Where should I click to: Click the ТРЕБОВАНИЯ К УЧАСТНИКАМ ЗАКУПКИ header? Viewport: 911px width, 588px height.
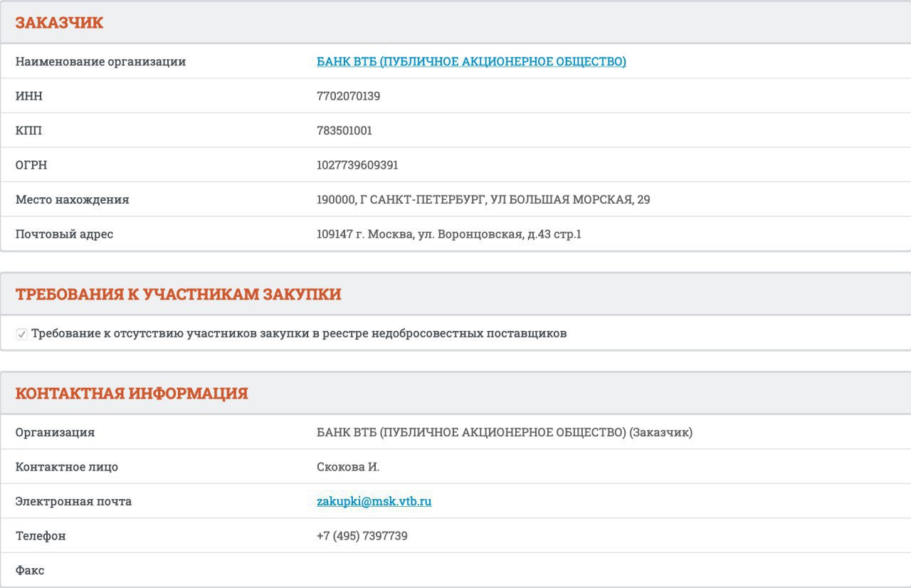pyautogui.click(x=178, y=294)
